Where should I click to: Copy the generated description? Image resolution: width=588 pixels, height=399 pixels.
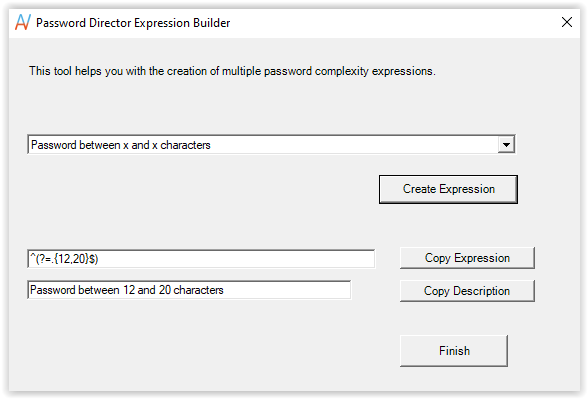coord(467,291)
